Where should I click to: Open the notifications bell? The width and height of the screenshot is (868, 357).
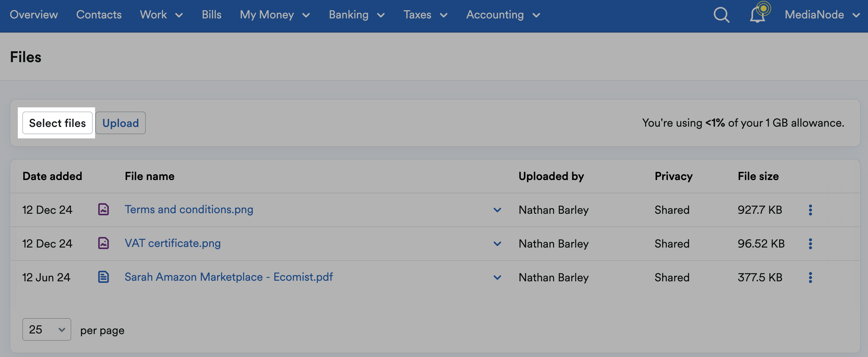pos(757,15)
